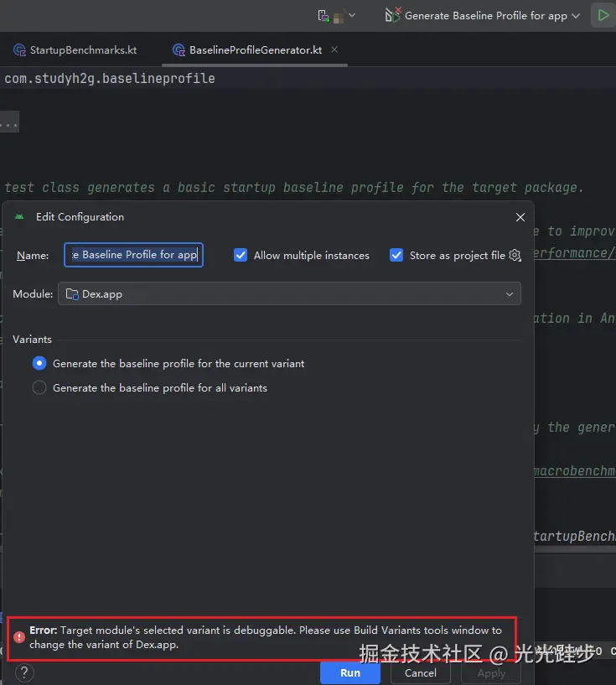This screenshot has height=685, width=616.
Task: Close the BaselineProfileGenerator.kt tab
Action: [x=334, y=49]
